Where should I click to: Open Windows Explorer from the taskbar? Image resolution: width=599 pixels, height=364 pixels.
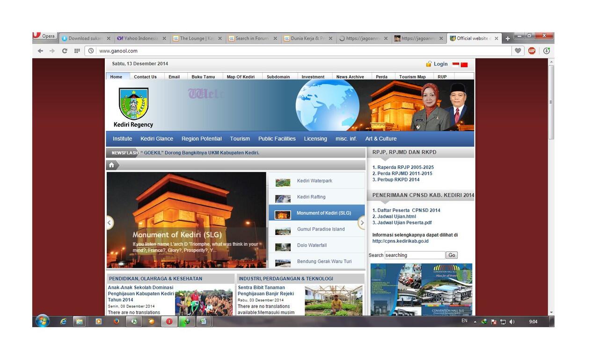(x=80, y=321)
